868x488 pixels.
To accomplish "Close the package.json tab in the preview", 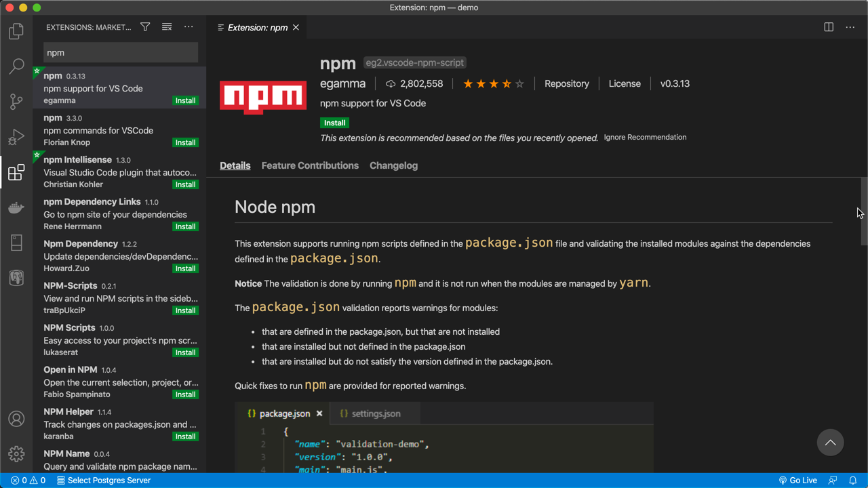I will [x=319, y=413].
